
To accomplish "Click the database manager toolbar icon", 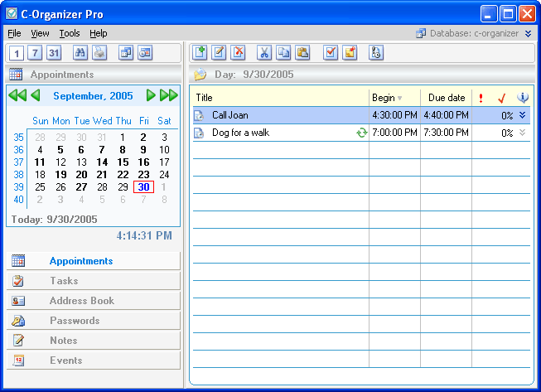I will click(x=126, y=53).
